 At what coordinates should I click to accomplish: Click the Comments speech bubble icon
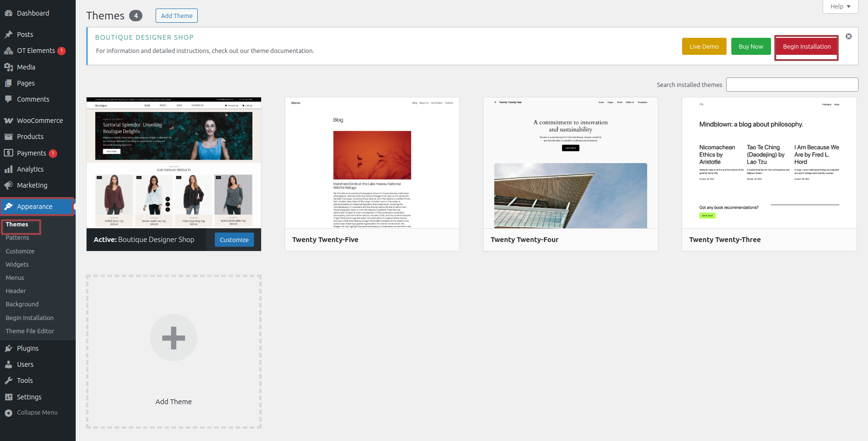pyautogui.click(x=9, y=99)
